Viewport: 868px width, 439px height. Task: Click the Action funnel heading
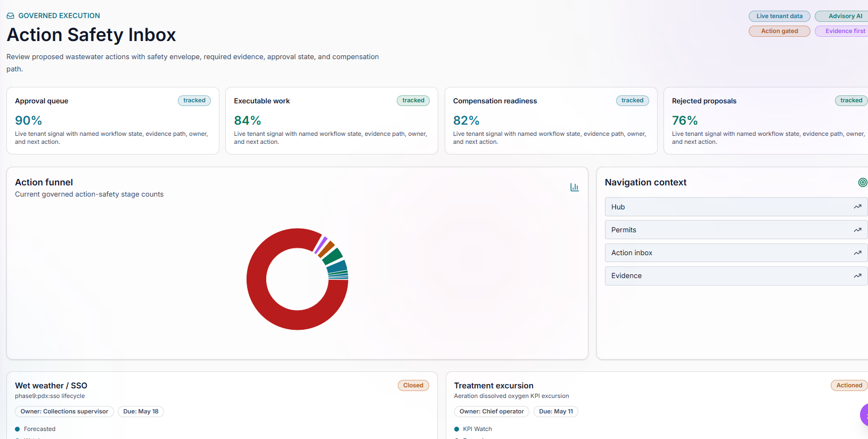coord(44,182)
